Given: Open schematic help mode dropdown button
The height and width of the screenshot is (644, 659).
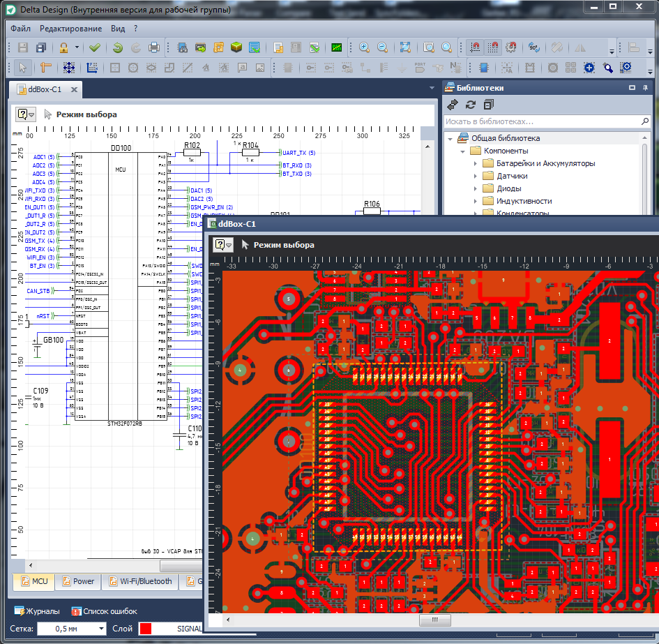Looking at the screenshot, I should pos(25,114).
